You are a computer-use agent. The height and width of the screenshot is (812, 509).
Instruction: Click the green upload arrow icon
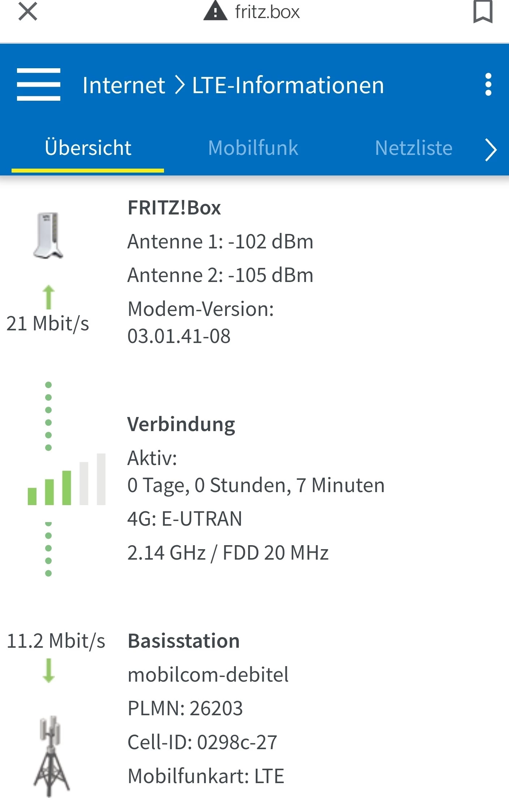click(x=49, y=297)
